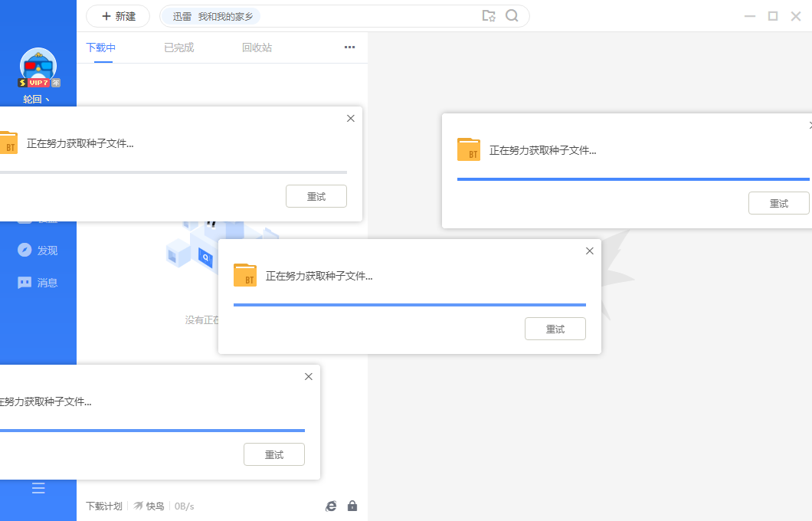Click the lock icon in the status bar
This screenshot has width=812, height=521.
click(x=352, y=506)
